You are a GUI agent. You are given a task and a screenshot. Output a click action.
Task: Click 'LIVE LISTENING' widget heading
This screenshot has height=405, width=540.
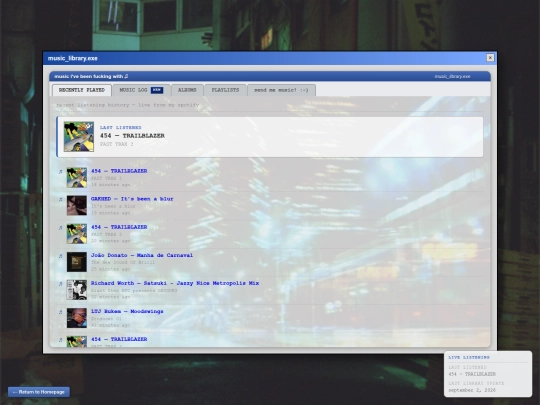[x=469, y=357]
